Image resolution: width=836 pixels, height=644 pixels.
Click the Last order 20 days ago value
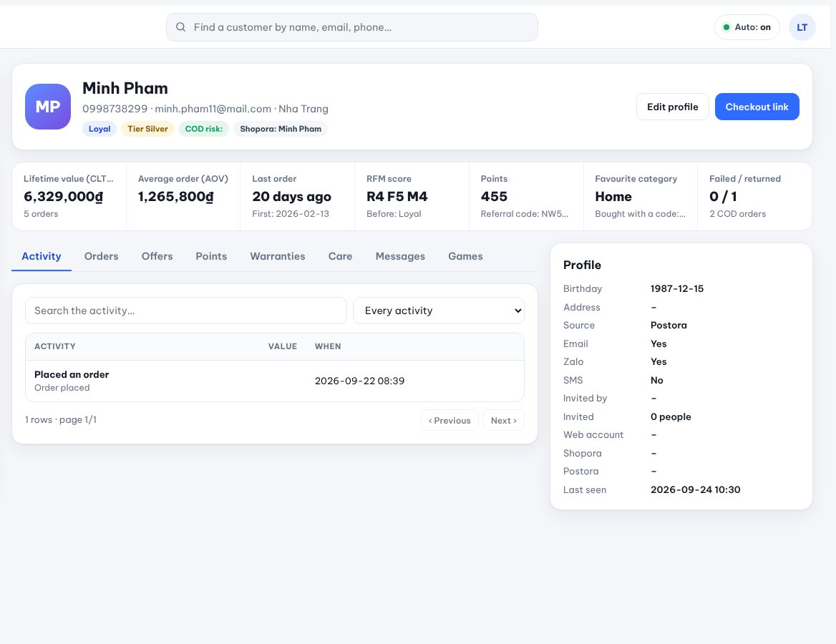tap(291, 197)
